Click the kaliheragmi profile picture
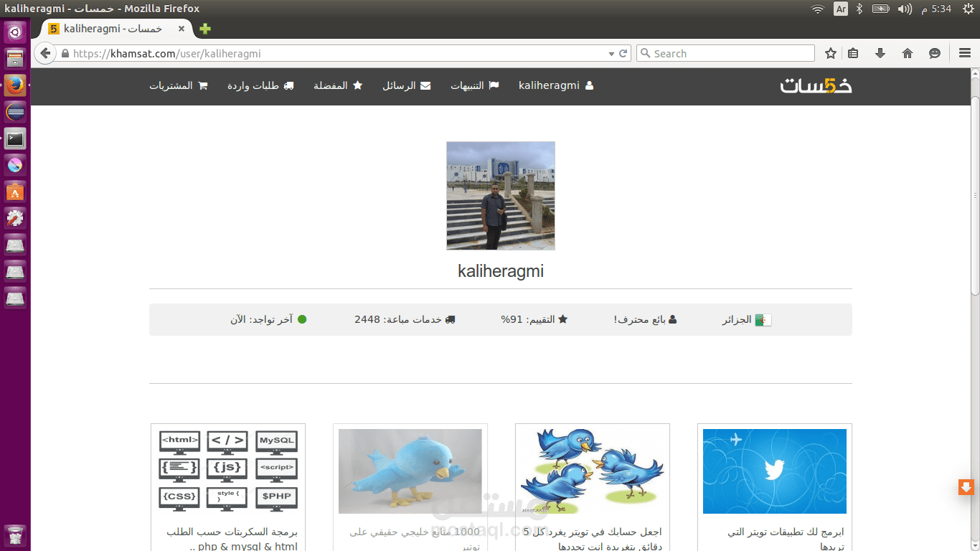Screen dimensions: 980x551 [500, 195]
